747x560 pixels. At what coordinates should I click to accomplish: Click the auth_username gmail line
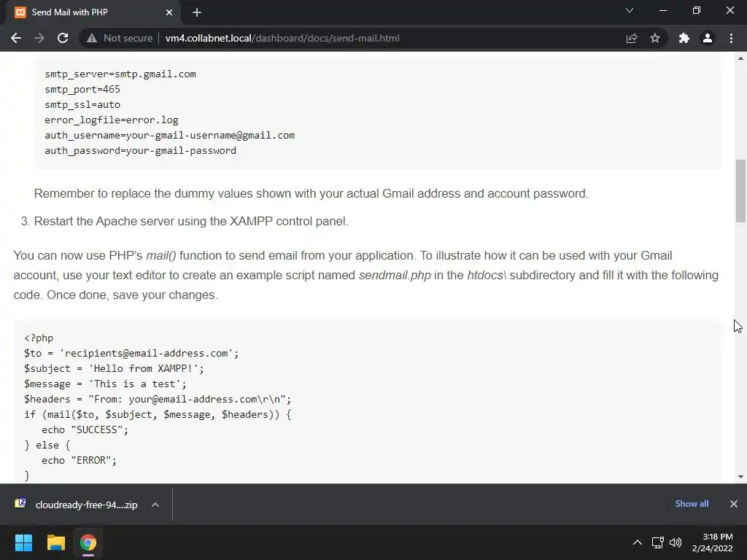(x=169, y=135)
